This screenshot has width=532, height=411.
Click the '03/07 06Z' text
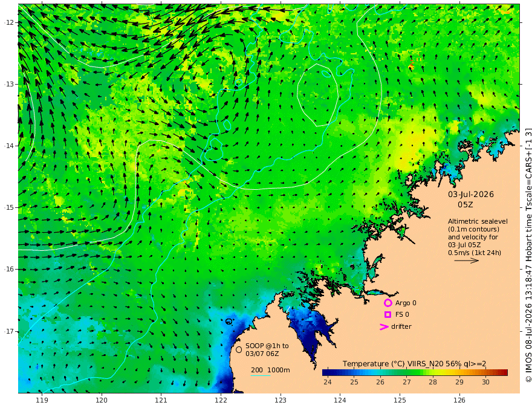tap(262, 354)
